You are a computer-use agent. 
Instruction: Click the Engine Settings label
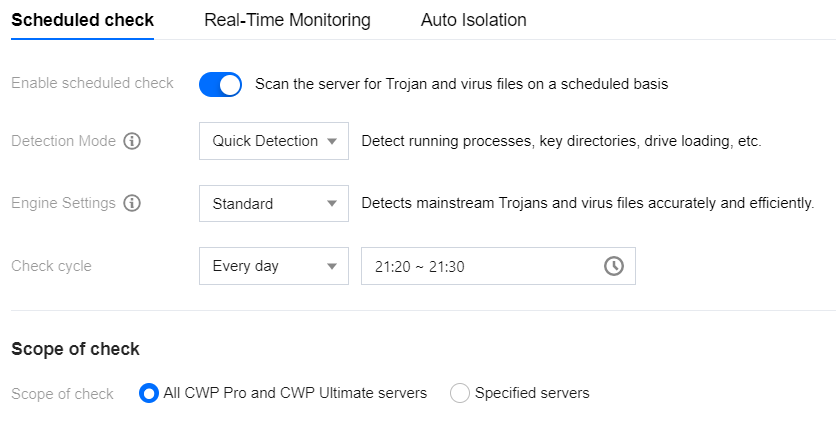pos(63,203)
